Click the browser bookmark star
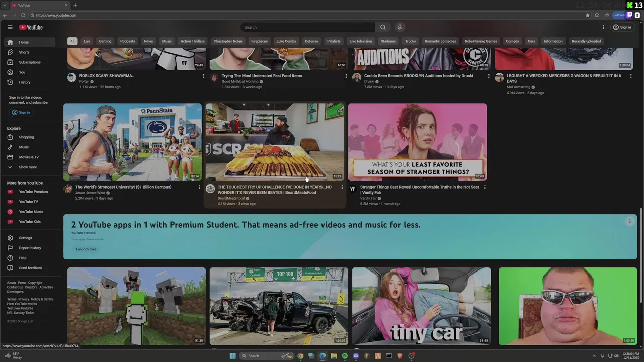644x362 pixels. [x=588, y=15]
